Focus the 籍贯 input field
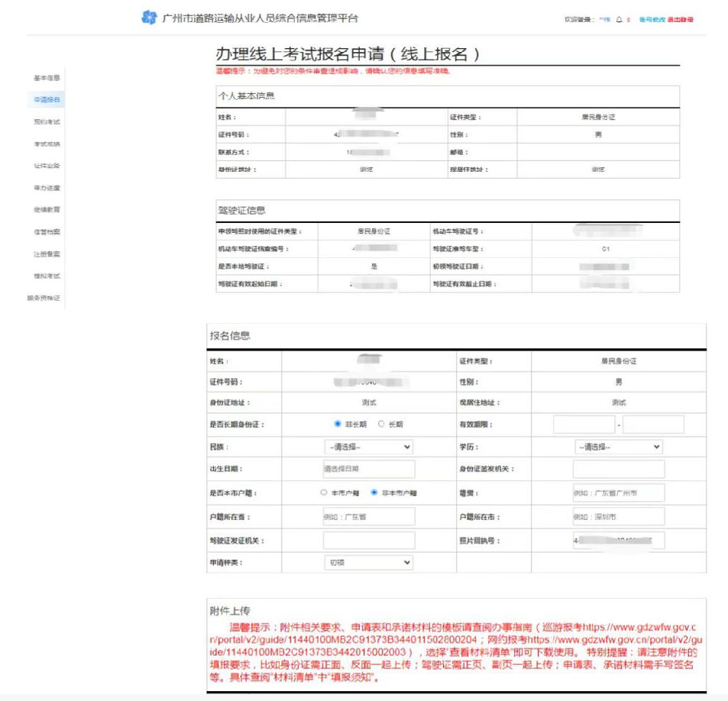Viewport: 728px width, 701px height. pyautogui.click(x=619, y=493)
